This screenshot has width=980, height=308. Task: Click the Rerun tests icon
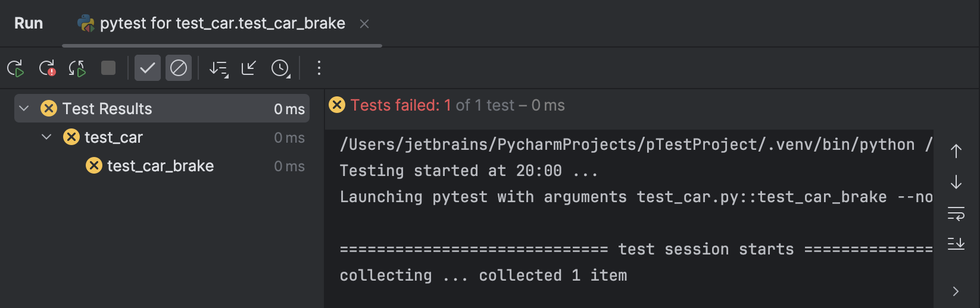point(15,68)
